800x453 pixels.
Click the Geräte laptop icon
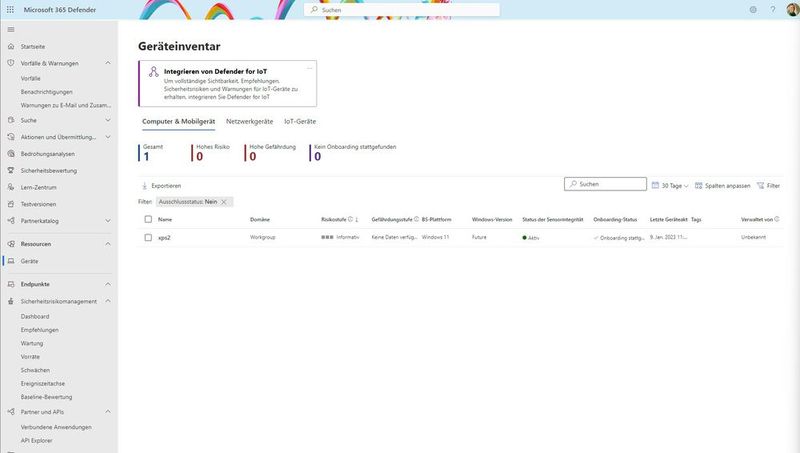click(11, 261)
